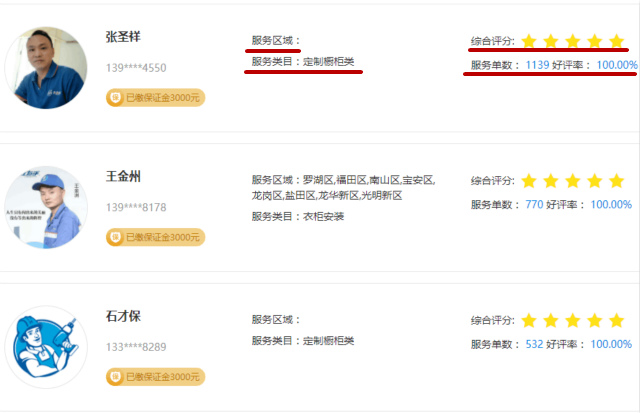The height and width of the screenshot is (413, 640).
Task: Click 石才保's cartoon worker avatar
Action: 46,346
